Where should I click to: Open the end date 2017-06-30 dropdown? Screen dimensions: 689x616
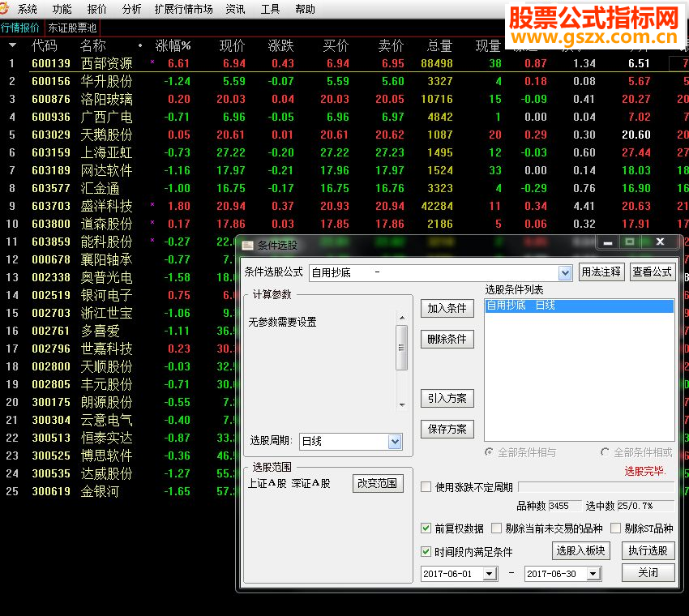(x=593, y=573)
